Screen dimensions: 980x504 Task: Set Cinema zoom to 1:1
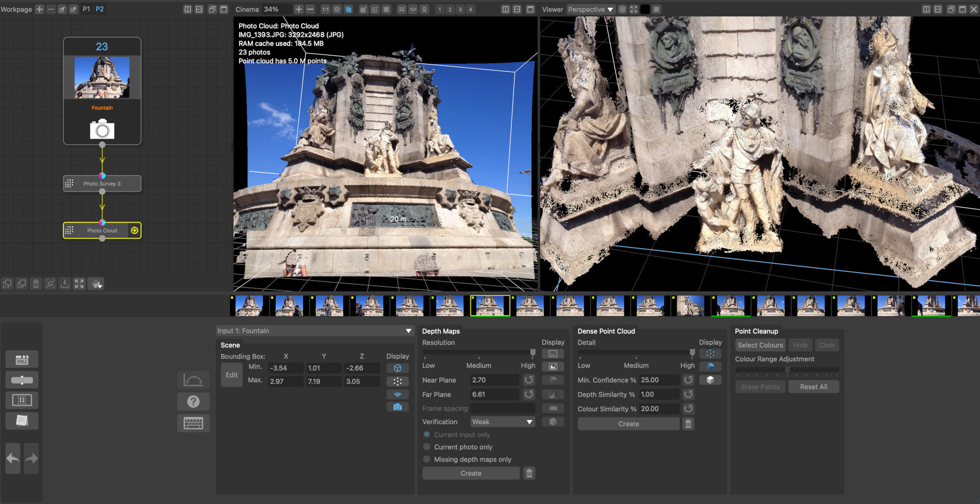(x=325, y=9)
